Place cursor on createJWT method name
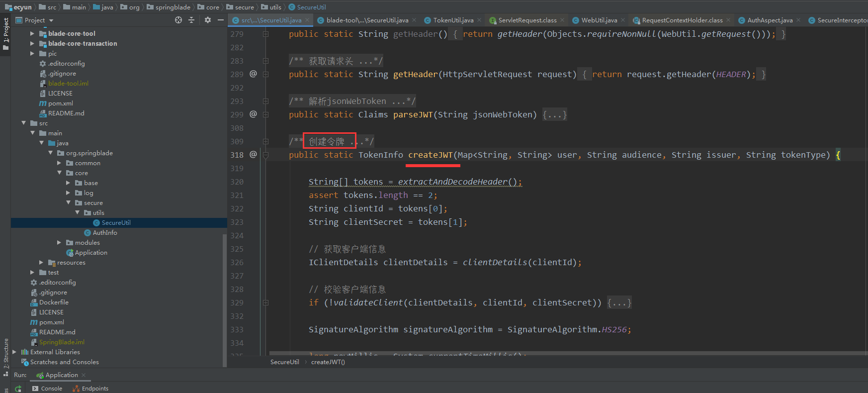868x393 pixels. point(431,155)
